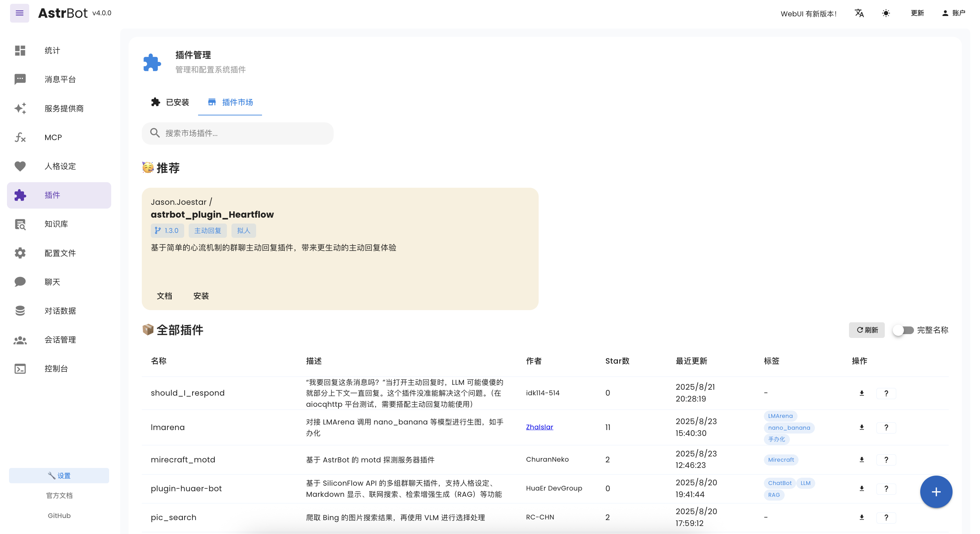Switch theme with sun icon
980x534 pixels.
pyautogui.click(x=886, y=13)
